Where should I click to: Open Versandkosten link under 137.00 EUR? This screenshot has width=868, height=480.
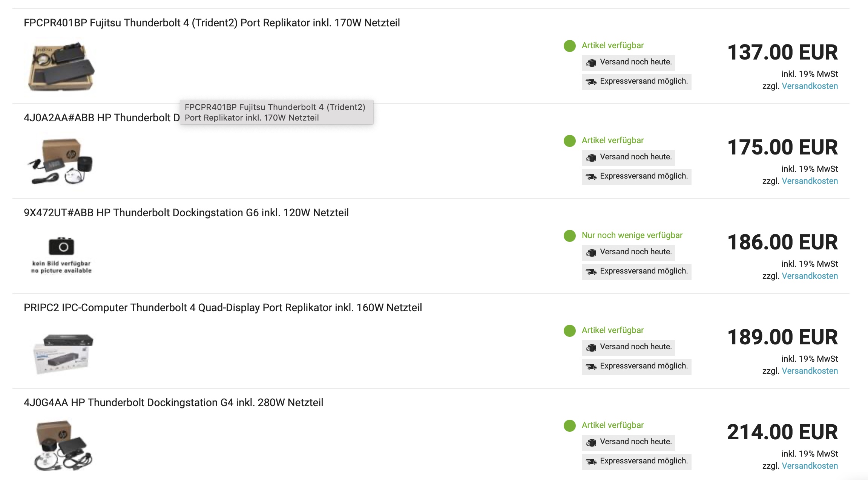[810, 86]
